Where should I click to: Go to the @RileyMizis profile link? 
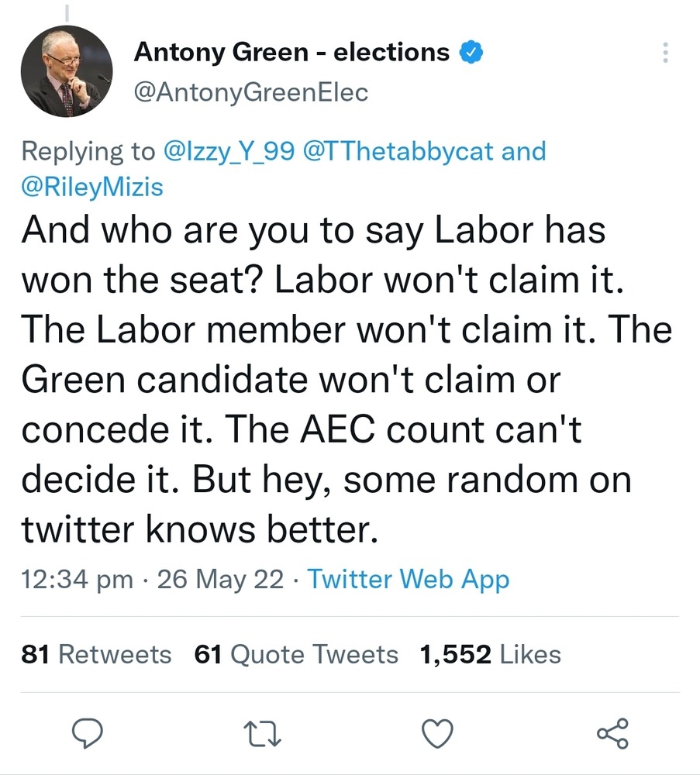[x=92, y=187]
